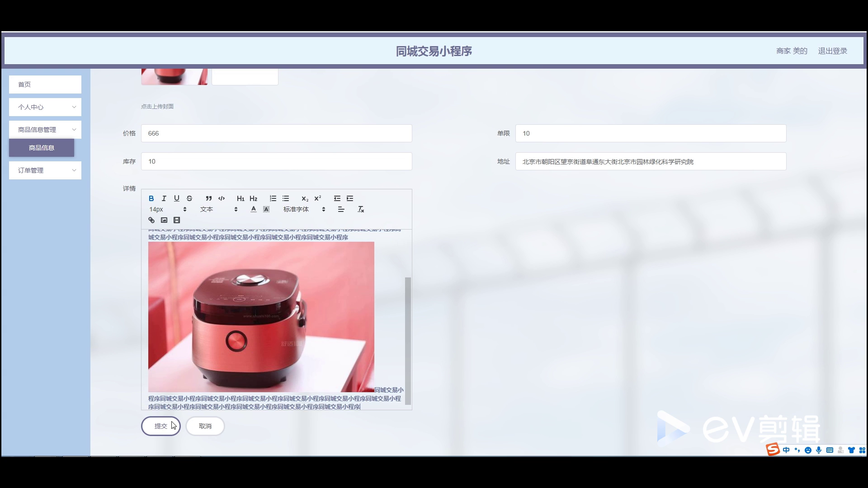Open the Sogou skin shirt icon
This screenshot has width=868, height=488.
click(851, 450)
